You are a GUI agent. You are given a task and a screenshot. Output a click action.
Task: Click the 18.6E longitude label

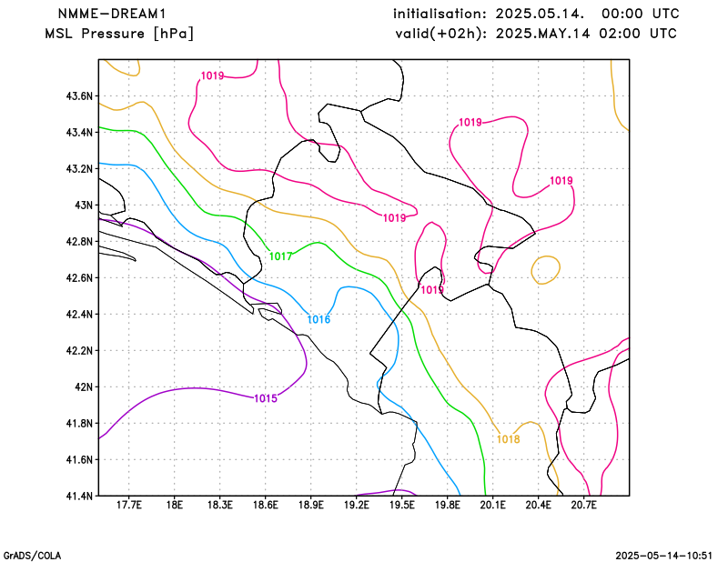click(x=265, y=505)
